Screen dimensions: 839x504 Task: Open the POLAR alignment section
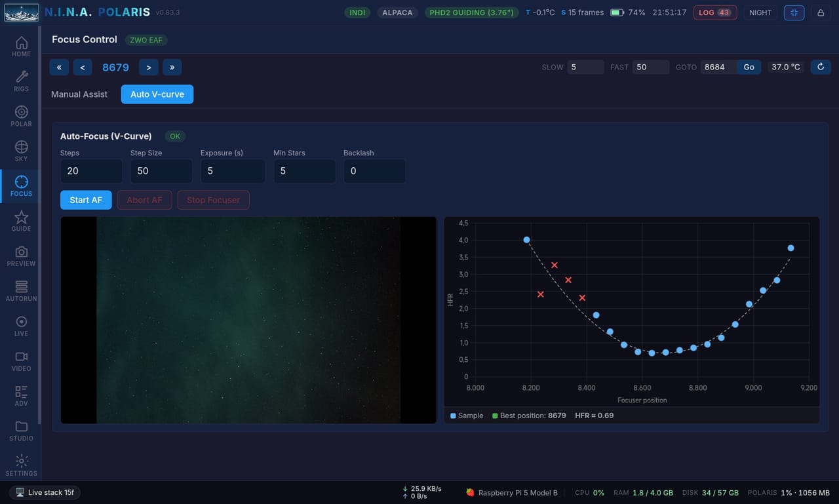[x=21, y=117]
